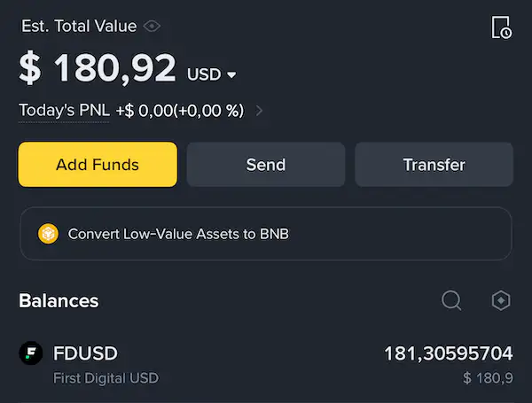Open the transaction history icon
The width and height of the screenshot is (532, 403).
(502, 27)
